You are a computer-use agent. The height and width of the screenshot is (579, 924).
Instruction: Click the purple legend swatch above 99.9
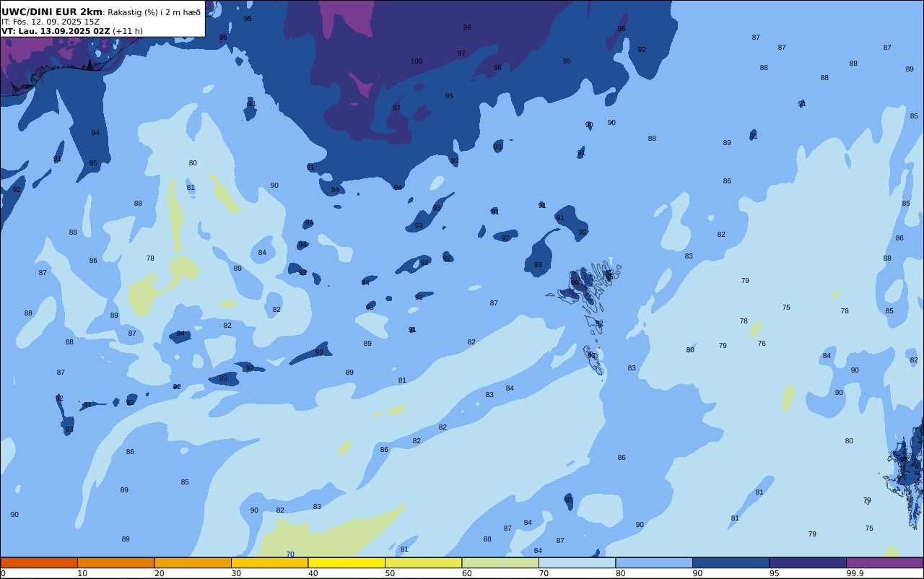pyautogui.click(x=884, y=562)
